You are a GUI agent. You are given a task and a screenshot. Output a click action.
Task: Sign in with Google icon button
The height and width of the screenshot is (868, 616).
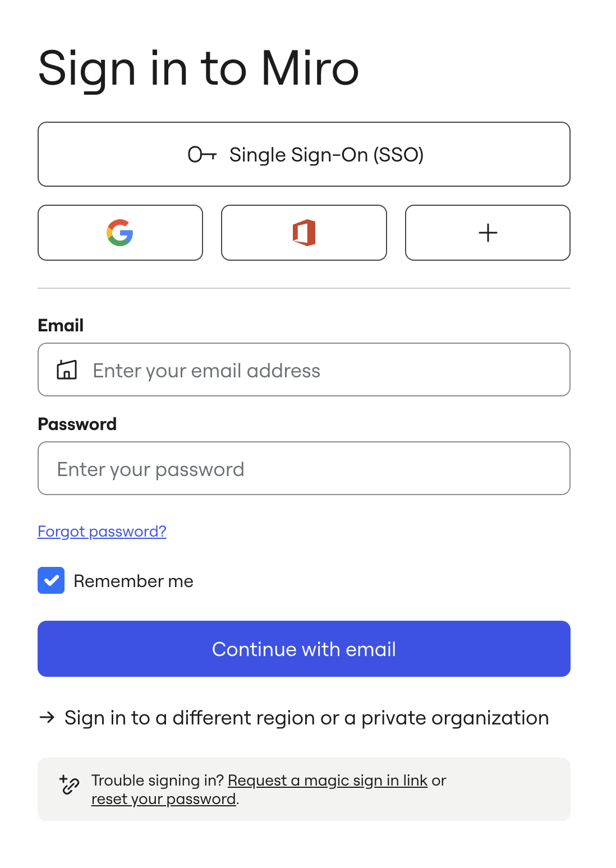(120, 233)
